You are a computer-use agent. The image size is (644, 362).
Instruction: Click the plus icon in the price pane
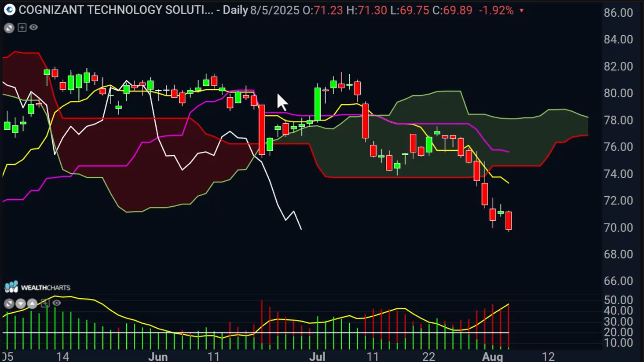pos(22,28)
